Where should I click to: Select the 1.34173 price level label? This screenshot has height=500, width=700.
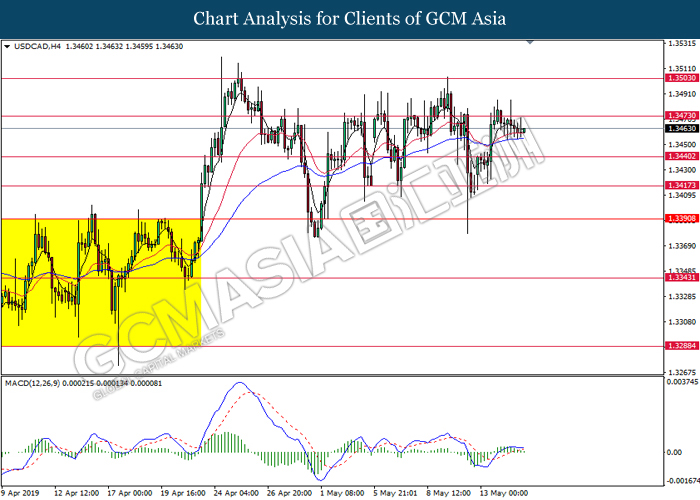[x=682, y=185]
